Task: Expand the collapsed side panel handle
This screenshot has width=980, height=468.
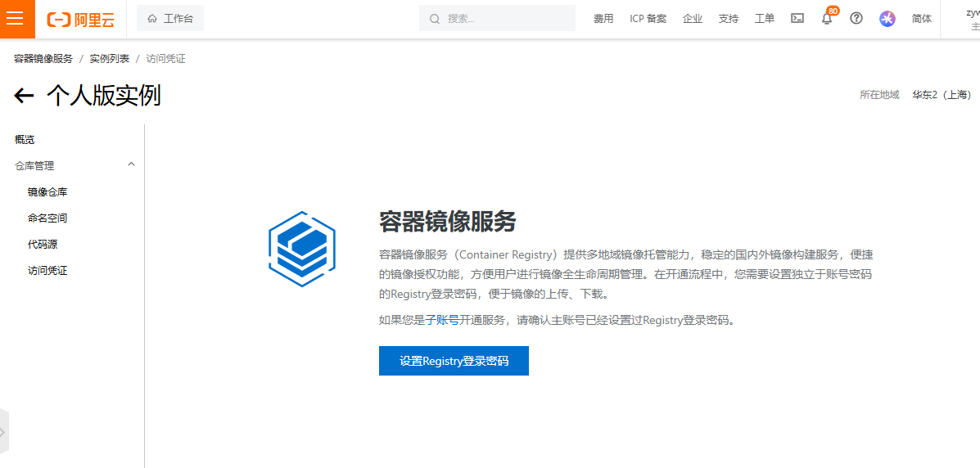Action: (4, 432)
